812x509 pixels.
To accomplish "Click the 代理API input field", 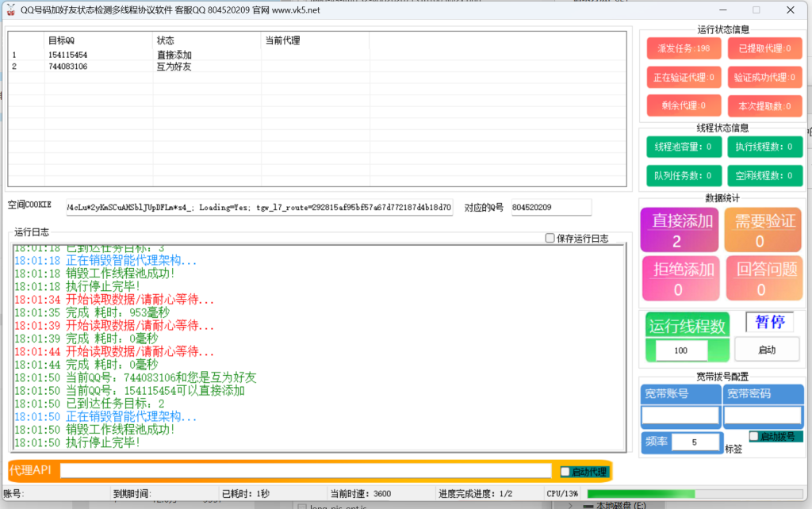I will (x=305, y=471).
